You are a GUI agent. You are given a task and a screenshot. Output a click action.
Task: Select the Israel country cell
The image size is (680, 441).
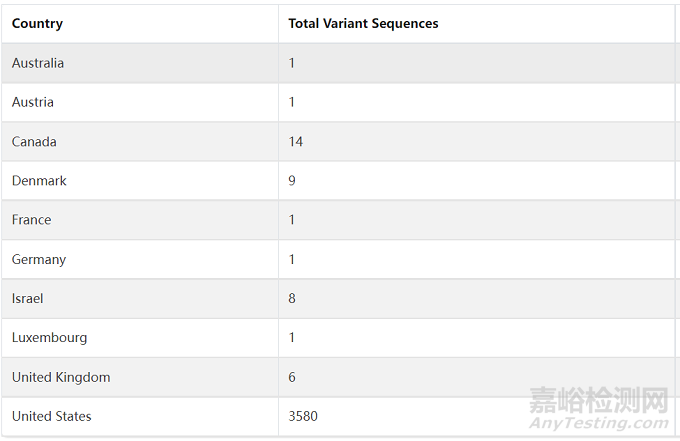tap(28, 298)
